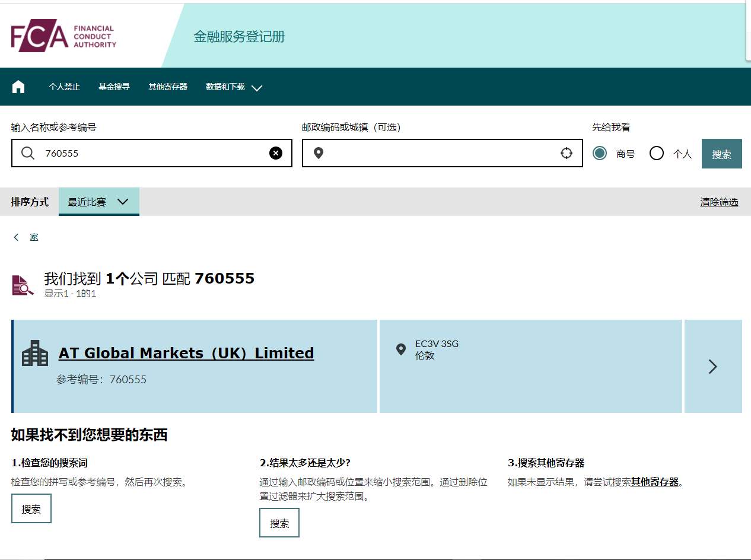This screenshot has width=751, height=560.
Task: Click the magnifier icon in the name field
Action: click(x=28, y=153)
